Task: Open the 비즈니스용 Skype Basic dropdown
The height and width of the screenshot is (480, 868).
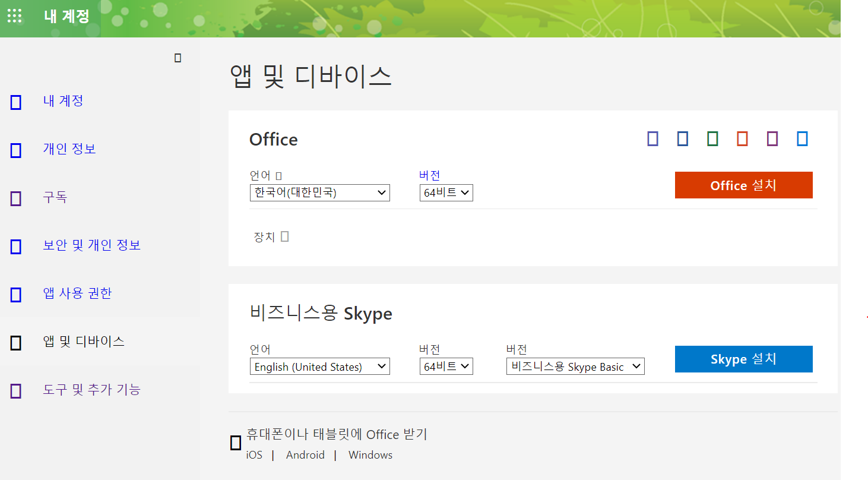Action: pos(575,367)
